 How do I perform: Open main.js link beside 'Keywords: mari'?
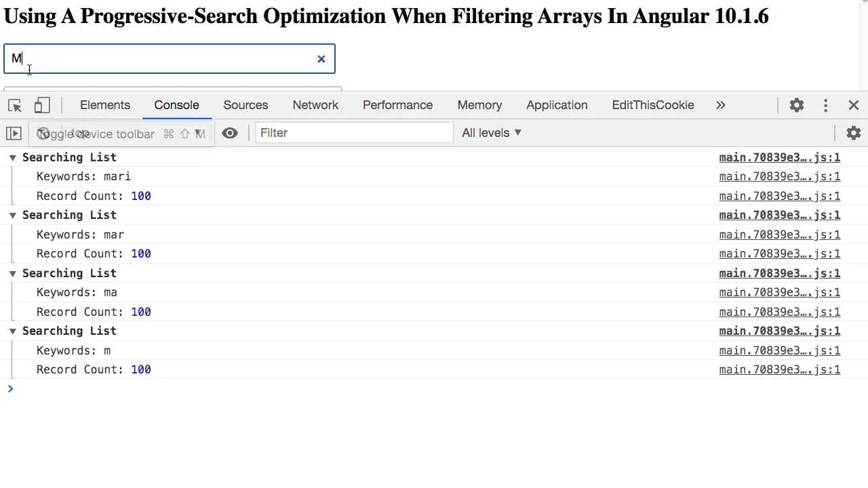coord(779,177)
